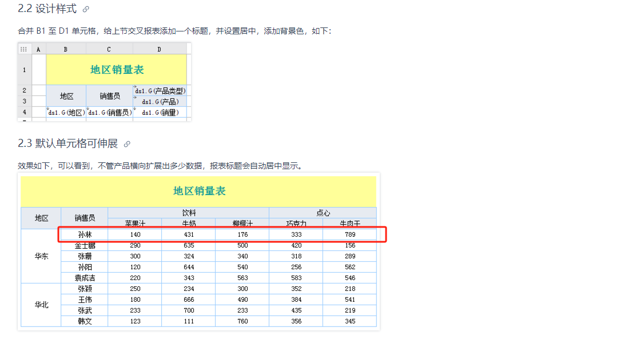
Task: Click row header 4 in the design sheet
Action: pos(24,113)
